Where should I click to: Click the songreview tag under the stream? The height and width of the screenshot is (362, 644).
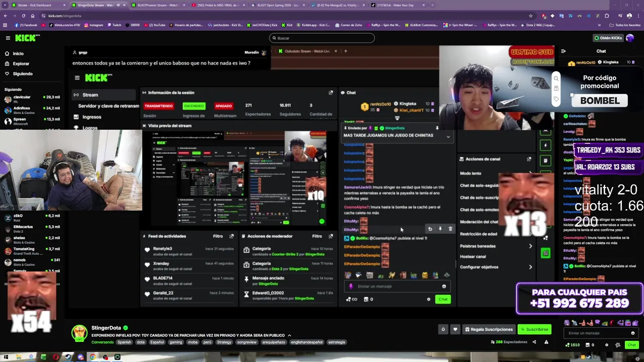click(247, 342)
